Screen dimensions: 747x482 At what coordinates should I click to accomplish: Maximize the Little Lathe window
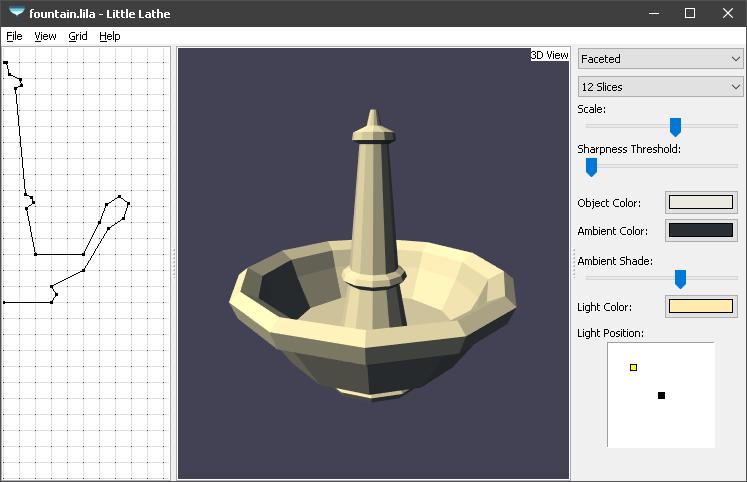[x=689, y=13]
